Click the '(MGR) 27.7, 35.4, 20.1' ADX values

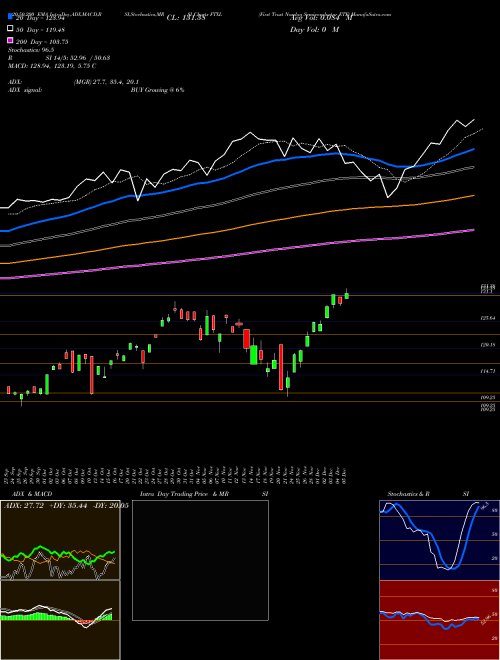coord(106,82)
